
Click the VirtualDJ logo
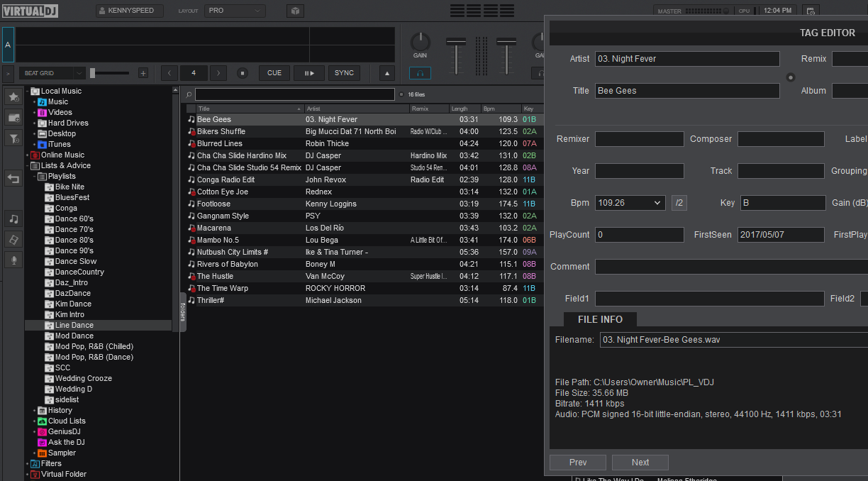coord(30,11)
